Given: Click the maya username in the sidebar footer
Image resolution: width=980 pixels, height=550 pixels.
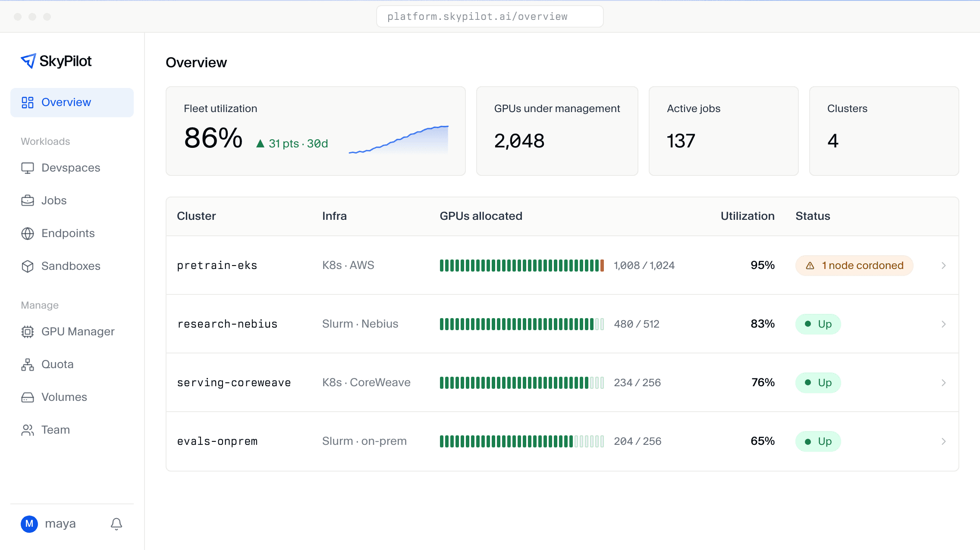Looking at the screenshot, I should coord(60,524).
